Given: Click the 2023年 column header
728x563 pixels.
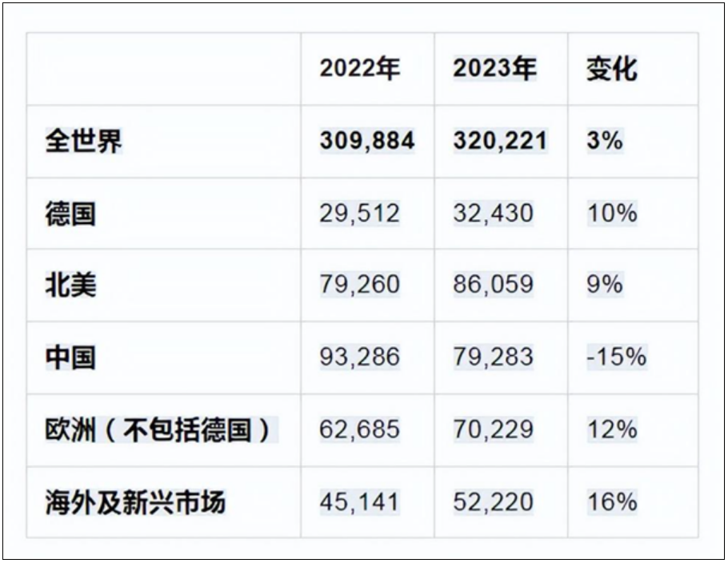Looking at the screenshot, I should click(x=494, y=69).
